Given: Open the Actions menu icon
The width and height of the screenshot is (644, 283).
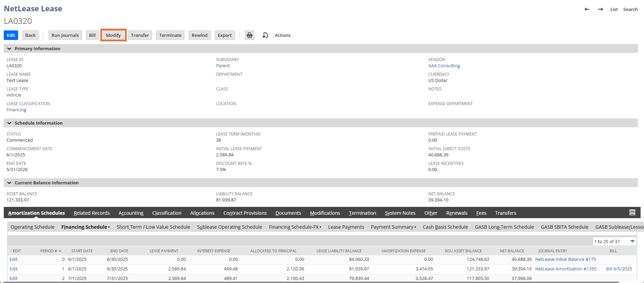Looking at the screenshot, I should (265, 35).
